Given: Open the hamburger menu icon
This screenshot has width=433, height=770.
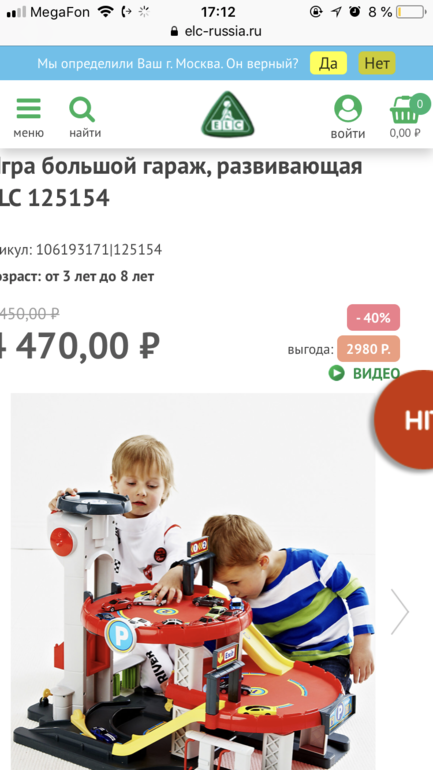Looking at the screenshot, I should point(28,109).
